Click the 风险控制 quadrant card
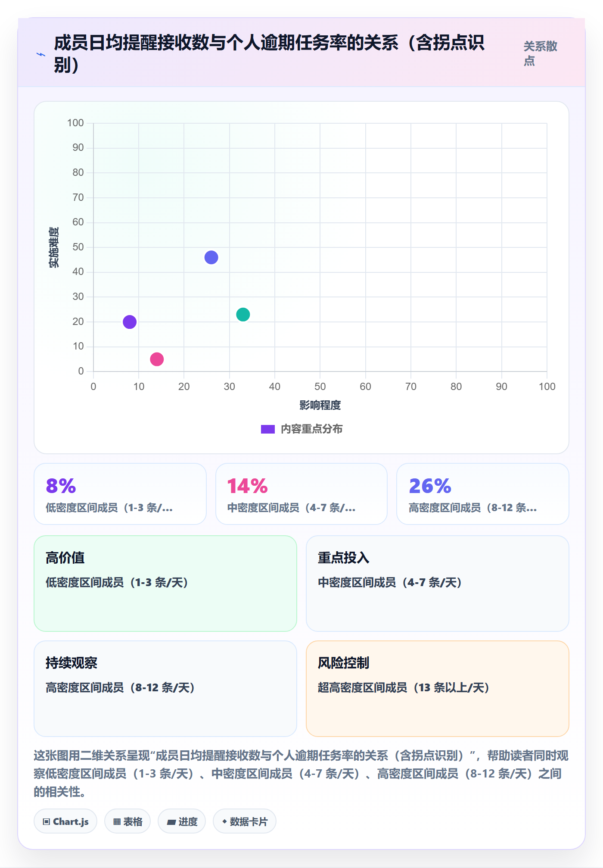This screenshot has height=868, width=603. (438, 689)
